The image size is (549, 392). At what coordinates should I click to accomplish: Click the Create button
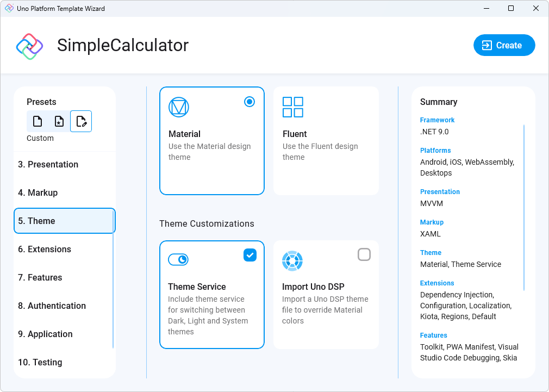coord(504,45)
